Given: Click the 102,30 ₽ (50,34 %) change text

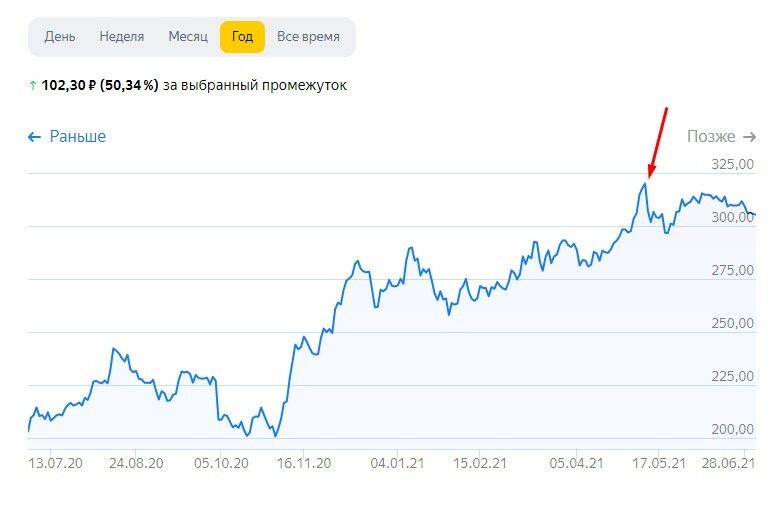Looking at the screenshot, I should click(100, 86).
